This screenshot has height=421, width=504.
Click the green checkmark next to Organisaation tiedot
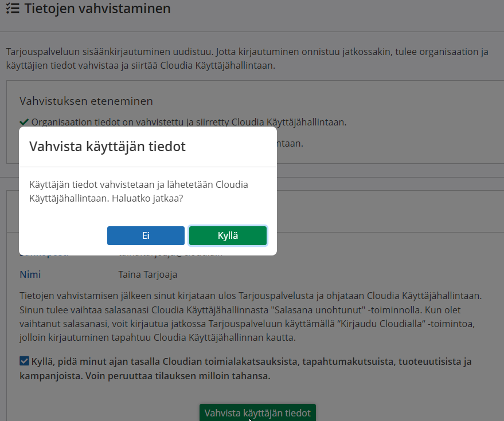coord(24,122)
